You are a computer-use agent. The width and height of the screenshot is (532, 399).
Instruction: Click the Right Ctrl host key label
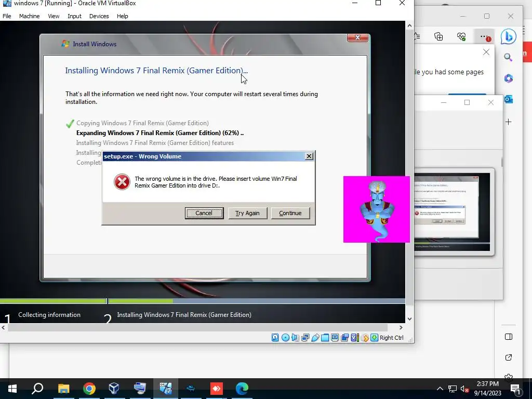(392, 338)
